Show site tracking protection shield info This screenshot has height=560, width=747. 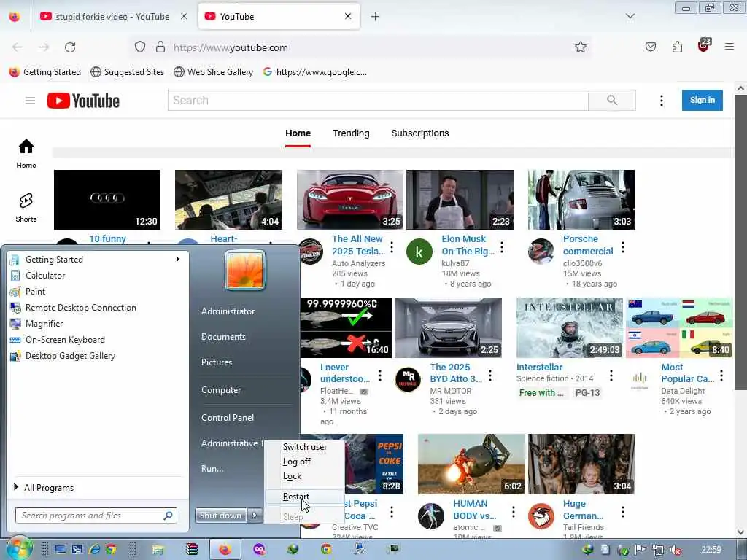pyautogui.click(x=139, y=47)
